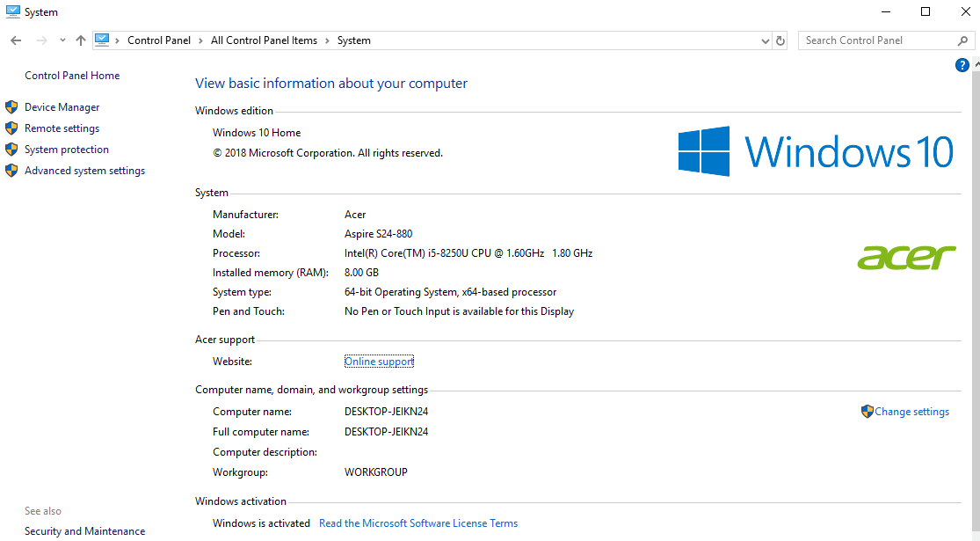Open Advanced system settings
The width and height of the screenshot is (980, 541).
click(84, 171)
